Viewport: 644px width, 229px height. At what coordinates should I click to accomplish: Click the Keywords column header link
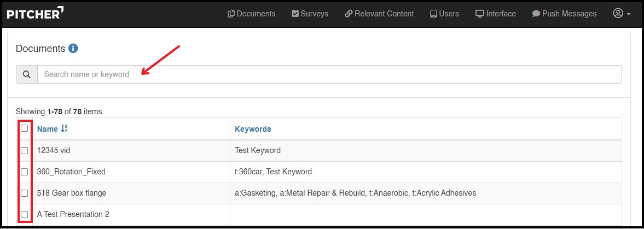point(253,129)
